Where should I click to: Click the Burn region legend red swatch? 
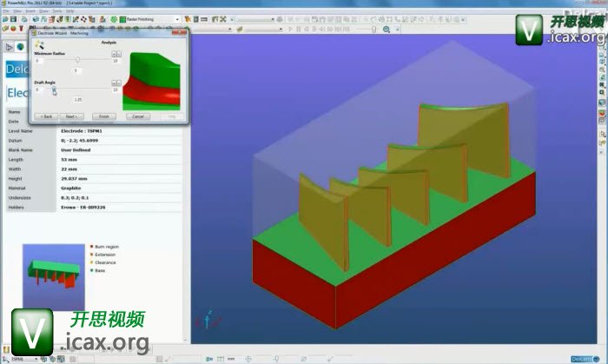pos(92,247)
